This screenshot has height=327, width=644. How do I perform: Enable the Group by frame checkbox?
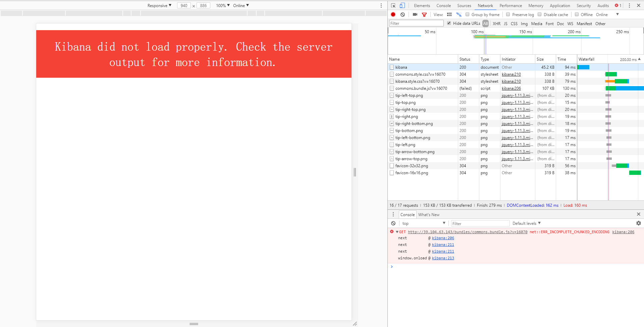pos(467,14)
